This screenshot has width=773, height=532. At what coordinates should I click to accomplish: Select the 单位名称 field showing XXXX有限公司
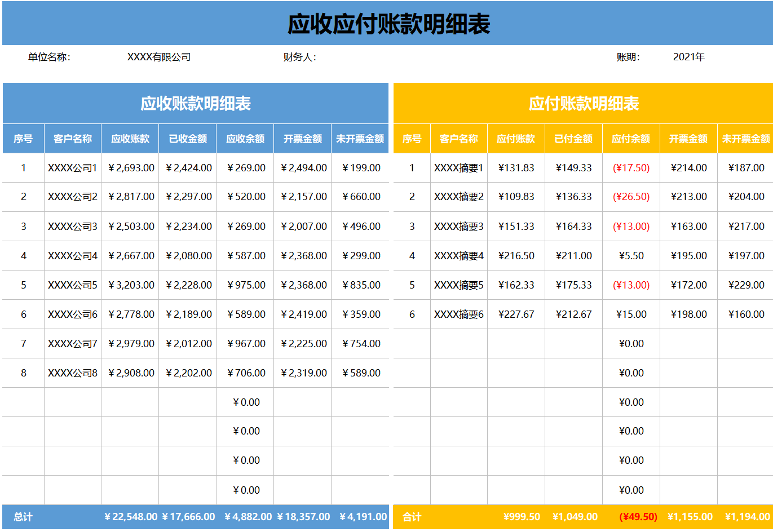click(160, 56)
